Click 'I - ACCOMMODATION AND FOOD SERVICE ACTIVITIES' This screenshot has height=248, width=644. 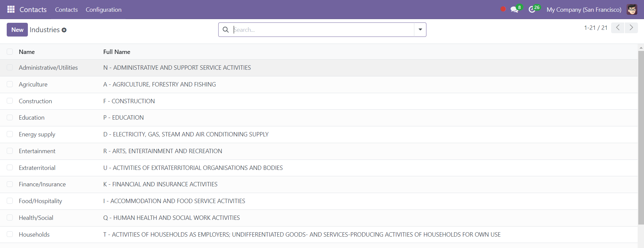(x=174, y=201)
